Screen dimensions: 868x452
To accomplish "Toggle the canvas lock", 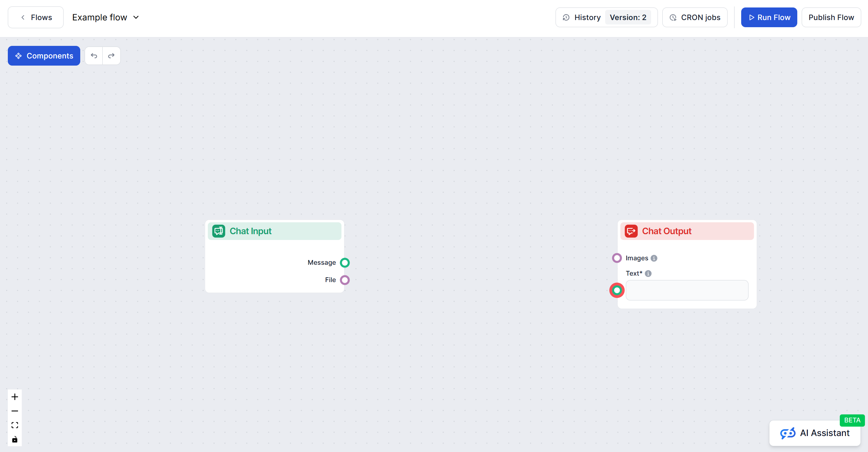I will (15, 439).
